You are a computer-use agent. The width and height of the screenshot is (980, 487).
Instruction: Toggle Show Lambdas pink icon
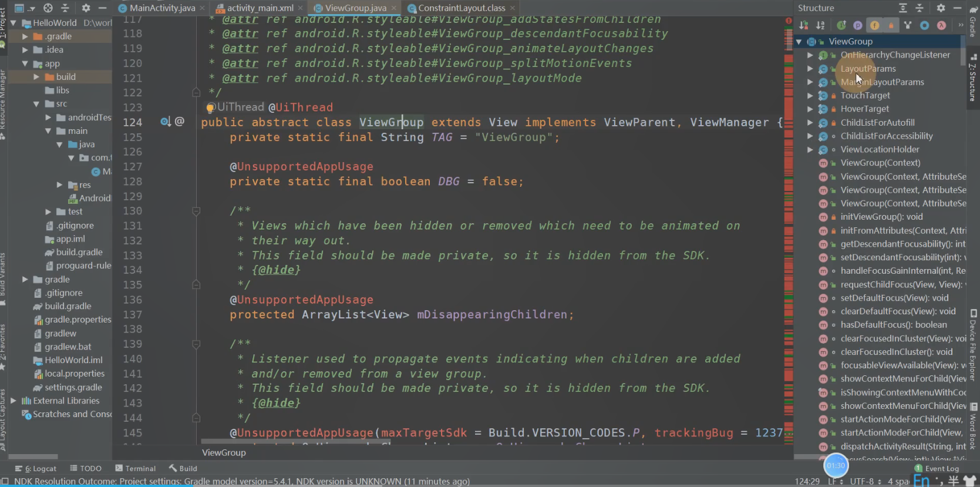point(941,25)
